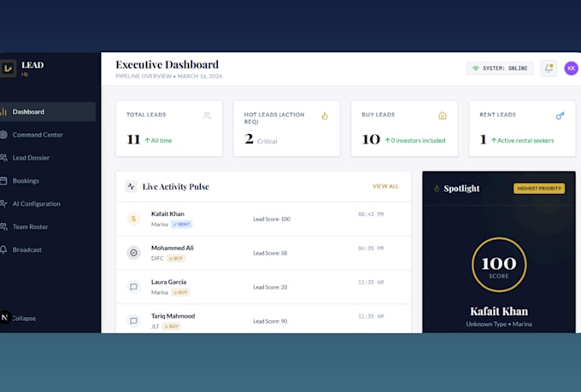This screenshot has height=392, width=581.
Task: Open the Team Roster page
Action: [x=30, y=227]
